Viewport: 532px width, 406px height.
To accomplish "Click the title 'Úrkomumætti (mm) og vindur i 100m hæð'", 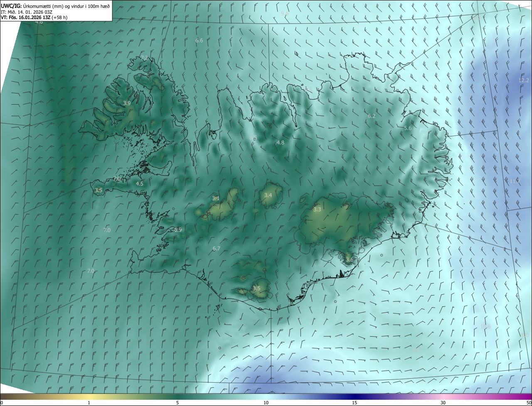I will click(x=66, y=6).
